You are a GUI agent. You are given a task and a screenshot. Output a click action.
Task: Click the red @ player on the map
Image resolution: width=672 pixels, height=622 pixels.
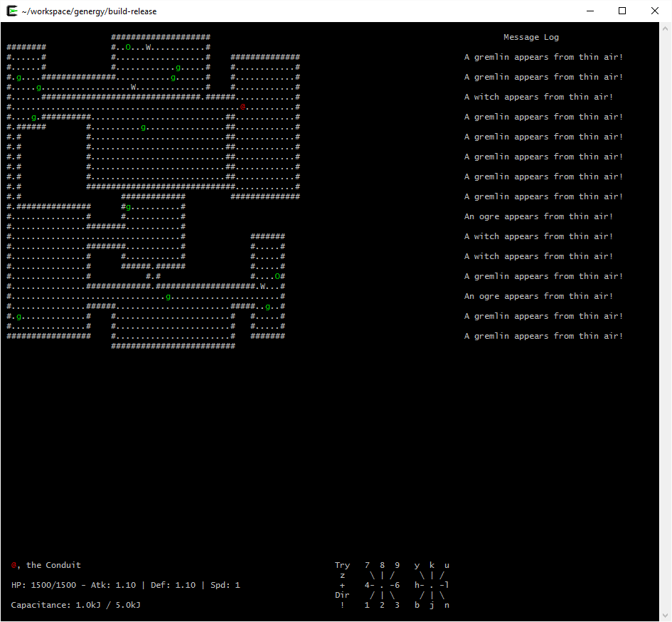point(242,107)
